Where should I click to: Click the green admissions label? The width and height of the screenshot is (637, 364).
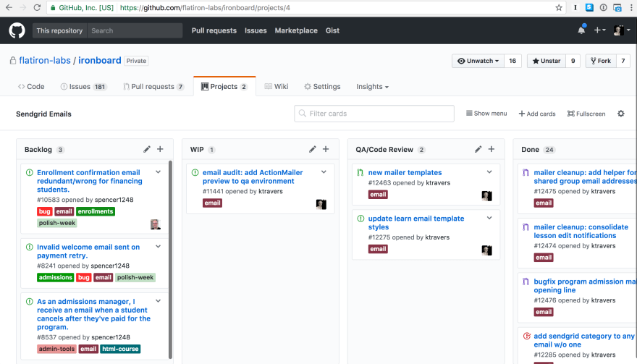55,277
